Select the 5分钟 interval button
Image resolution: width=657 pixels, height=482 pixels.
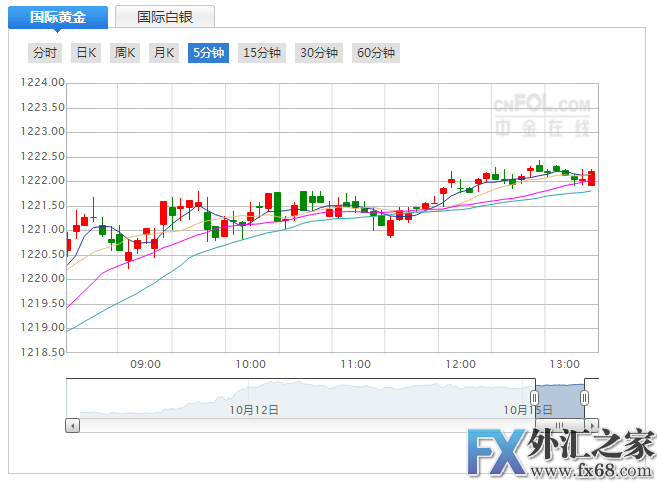[x=208, y=53]
